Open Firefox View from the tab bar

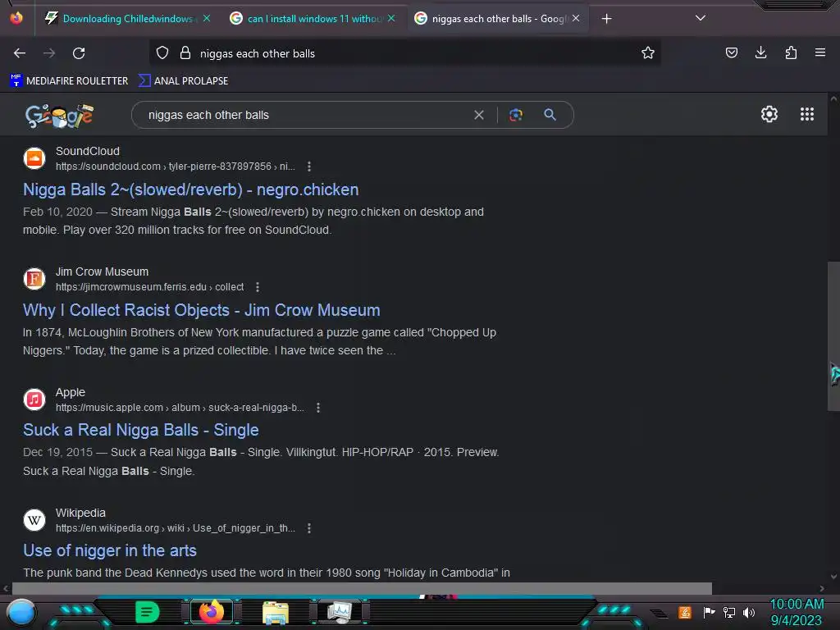pyautogui.click(x=16, y=18)
